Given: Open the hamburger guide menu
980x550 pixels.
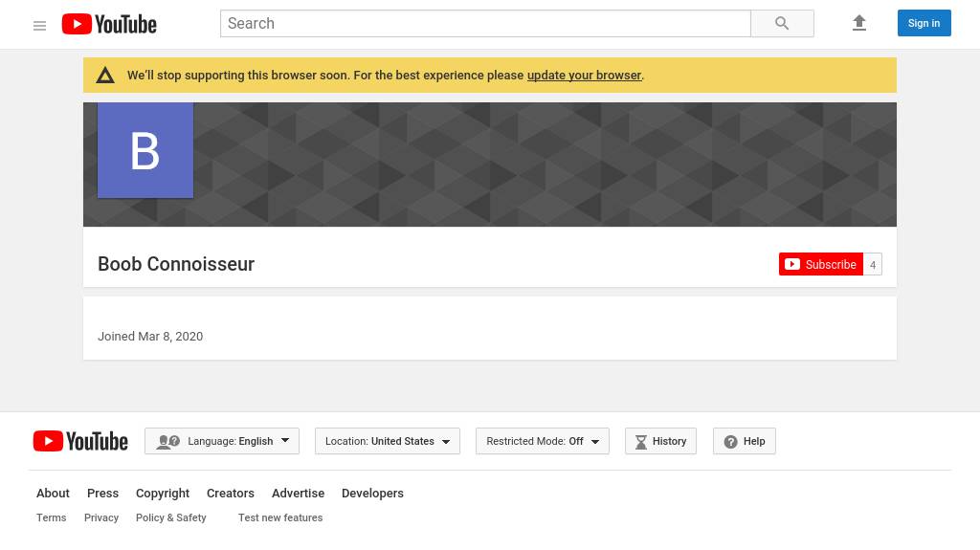Looking at the screenshot, I should (x=39, y=26).
